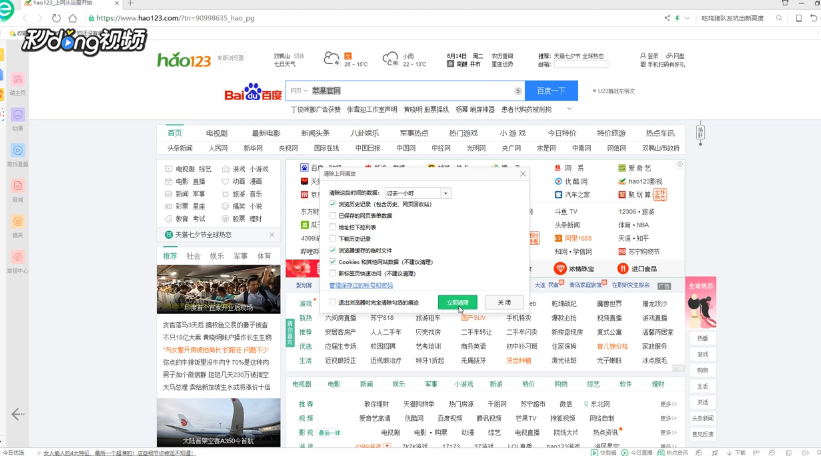Screen dimensions: 821x456
Task: Click the 聚划算 site icon
Action: click(622, 195)
